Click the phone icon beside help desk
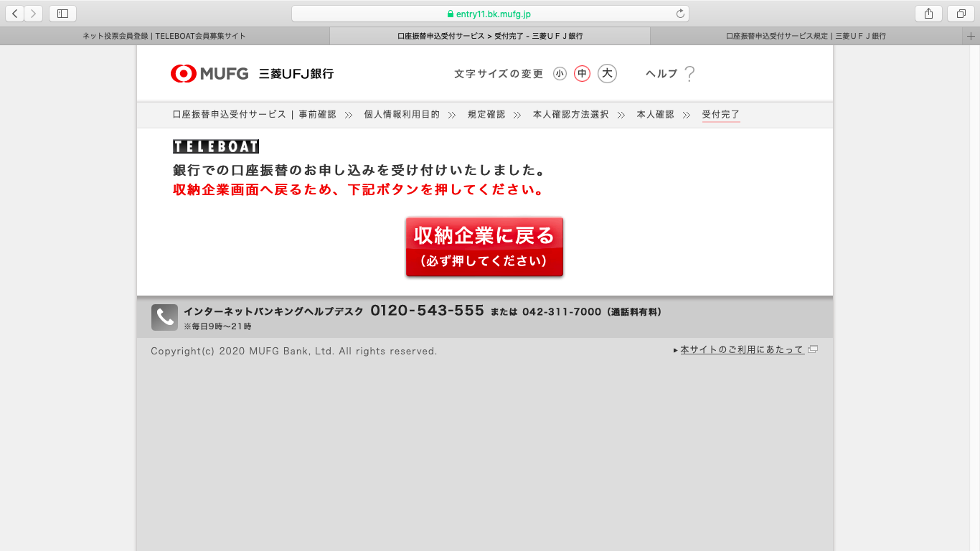 click(x=164, y=317)
